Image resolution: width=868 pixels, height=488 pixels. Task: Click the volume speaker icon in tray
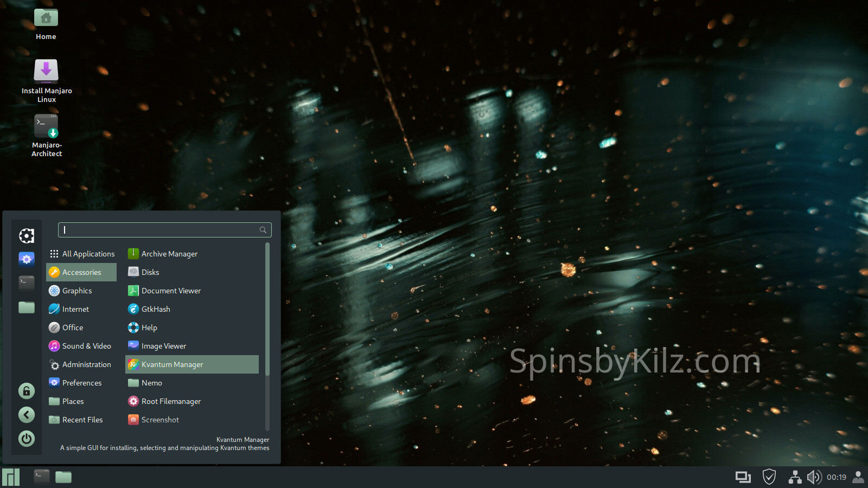click(814, 477)
